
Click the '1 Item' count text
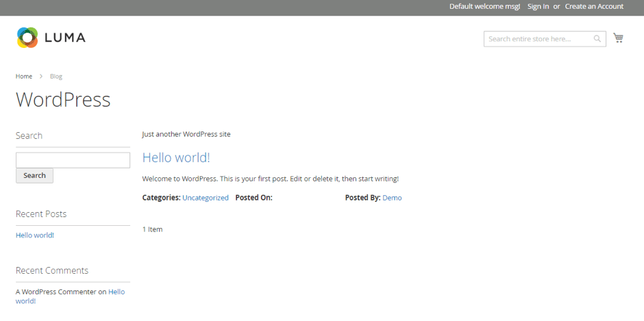(x=152, y=229)
